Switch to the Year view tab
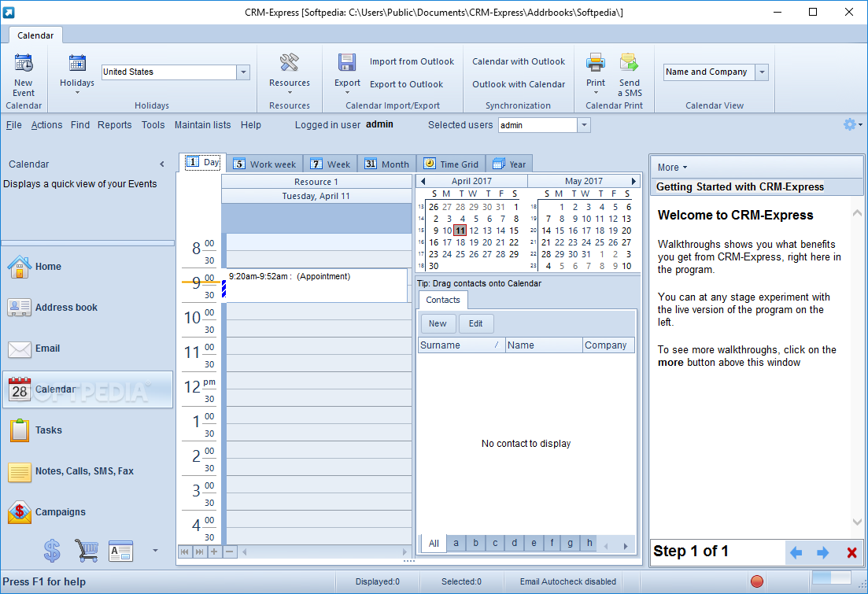This screenshot has height=594, width=868. click(x=509, y=164)
